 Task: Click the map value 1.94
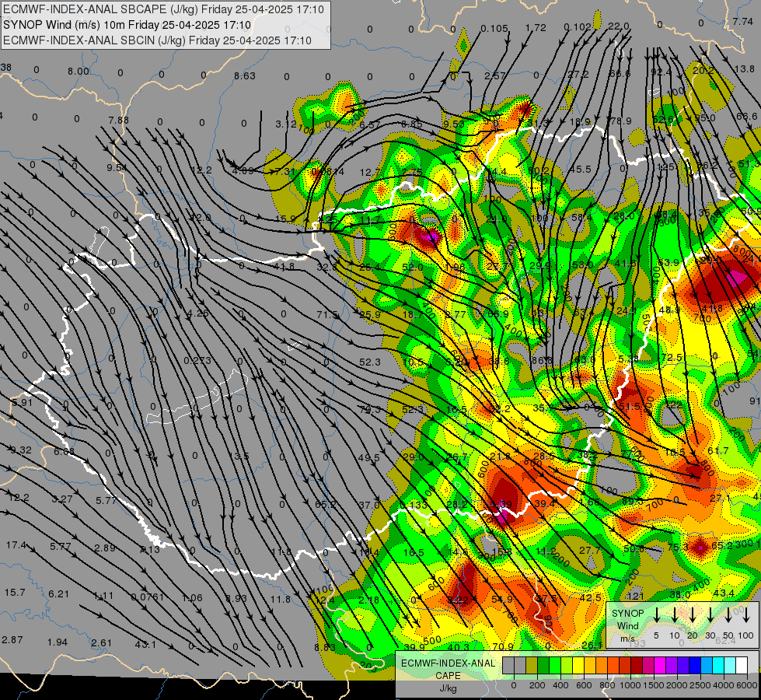(58, 642)
